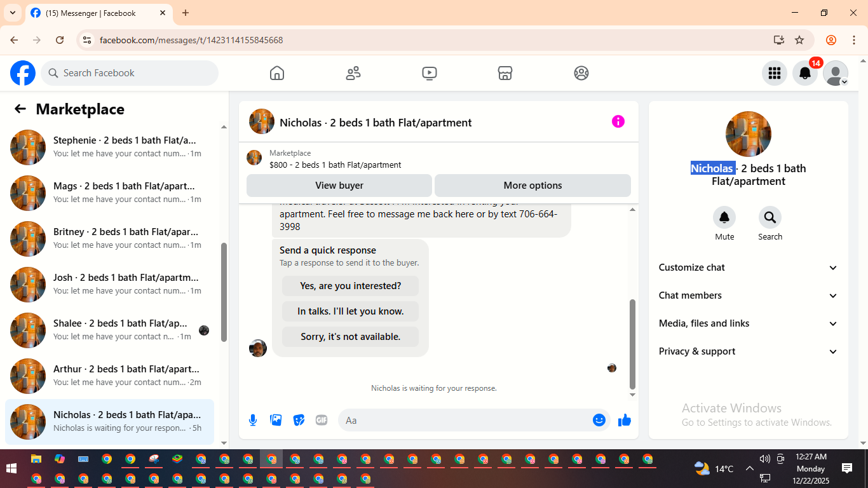Open Notifications bell with 14 badge

pyautogui.click(x=805, y=73)
